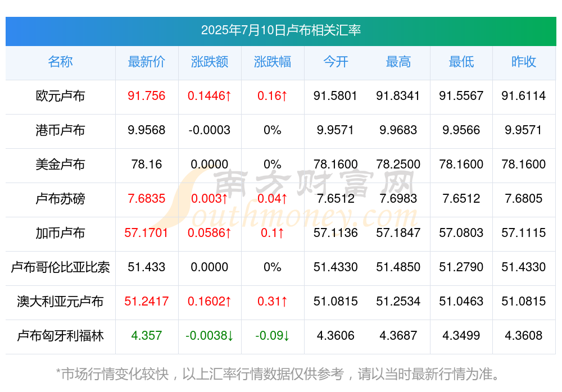
Task: Click change amount 0.003↑
Action: [209, 198]
